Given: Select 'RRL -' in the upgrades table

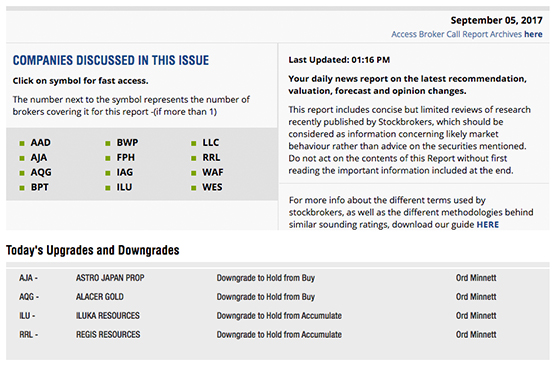Looking at the screenshot, I should (x=29, y=334).
